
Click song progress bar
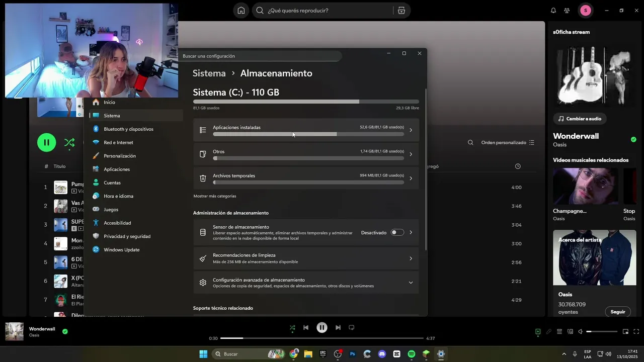pyautogui.click(x=322, y=338)
